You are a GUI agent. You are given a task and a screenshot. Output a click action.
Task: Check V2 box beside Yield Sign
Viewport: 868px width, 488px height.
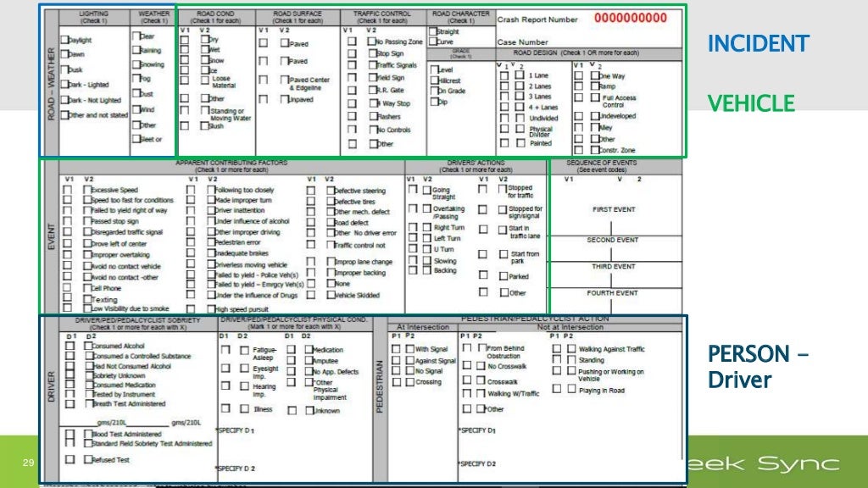pos(373,77)
